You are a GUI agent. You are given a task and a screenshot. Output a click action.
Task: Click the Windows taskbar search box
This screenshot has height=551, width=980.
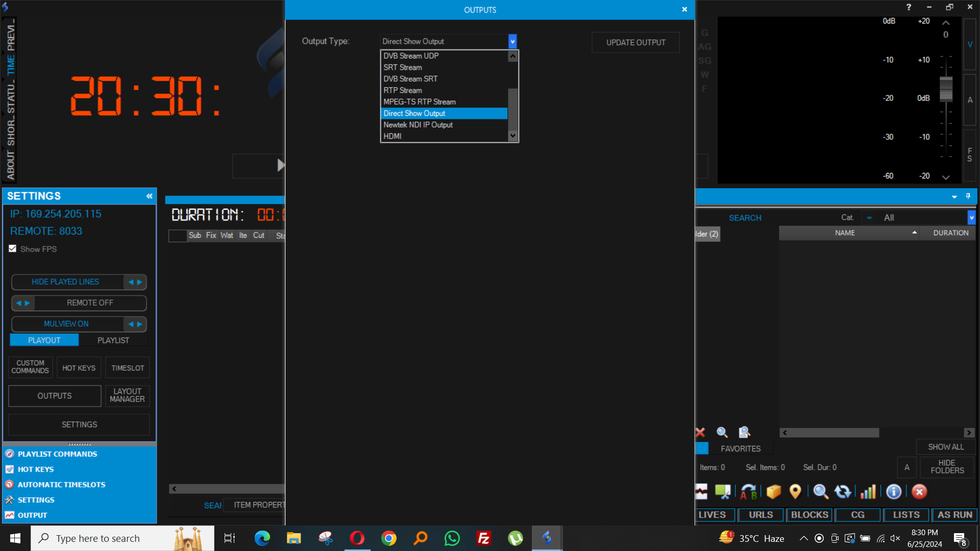pyautogui.click(x=122, y=538)
